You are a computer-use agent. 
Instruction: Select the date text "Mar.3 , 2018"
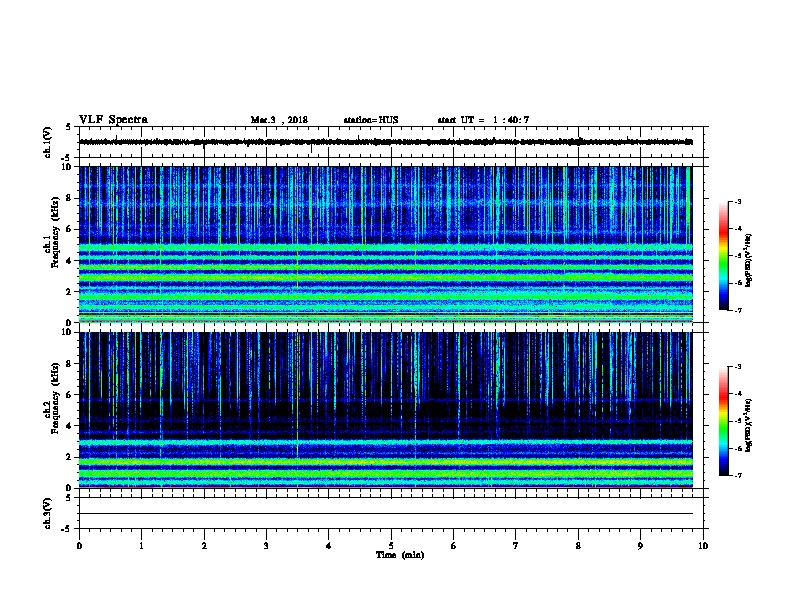coord(279,120)
